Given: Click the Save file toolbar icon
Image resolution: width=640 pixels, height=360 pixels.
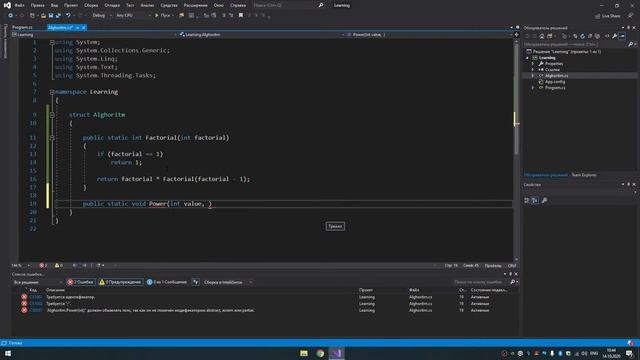Looking at the screenshot, I should pyautogui.click(x=51, y=16).
